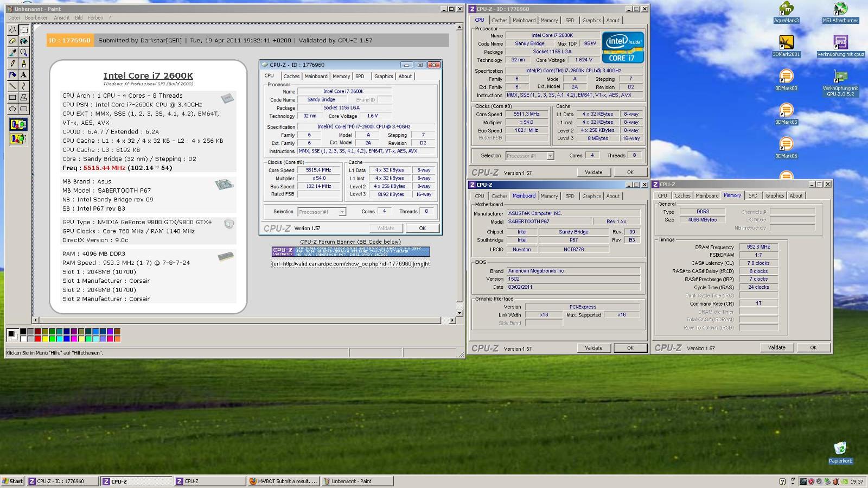The image size is (868, 488).
Task: Pick the bright yellow color swatch
Action: pos(45,339)
